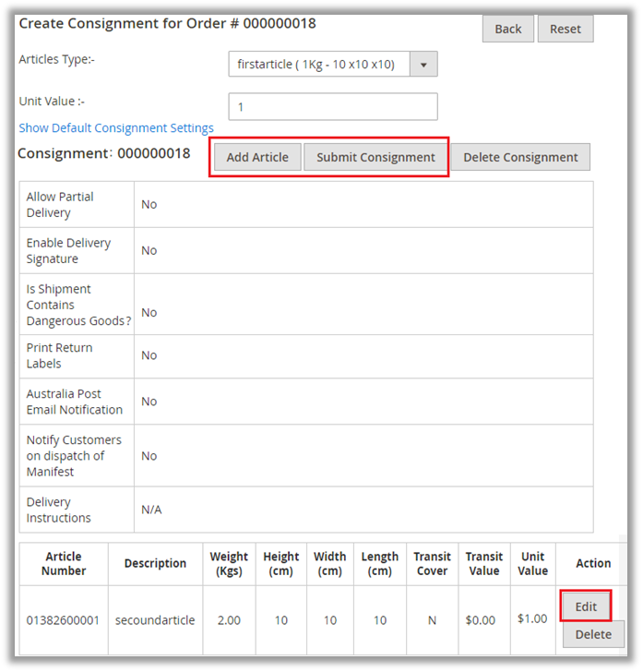The height and width of the screenshot is (672, 643).
Task: Click the secoundarticle description cell
Action: 155,620
